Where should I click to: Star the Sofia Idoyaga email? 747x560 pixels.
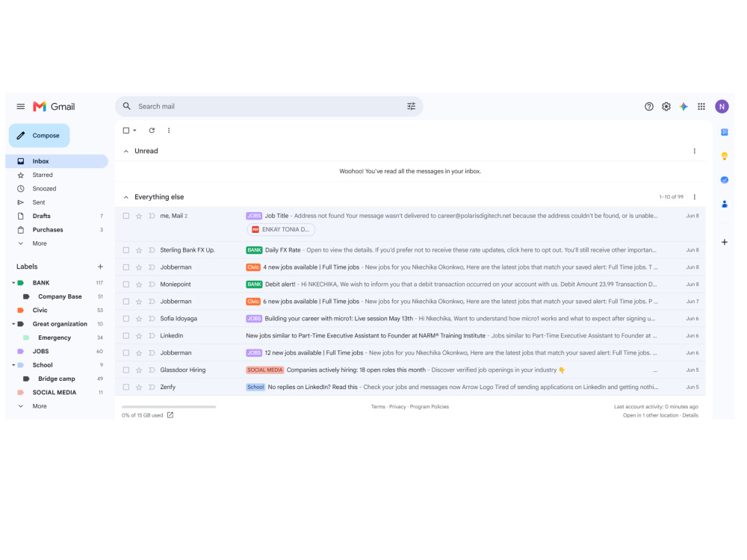(139, 319)
